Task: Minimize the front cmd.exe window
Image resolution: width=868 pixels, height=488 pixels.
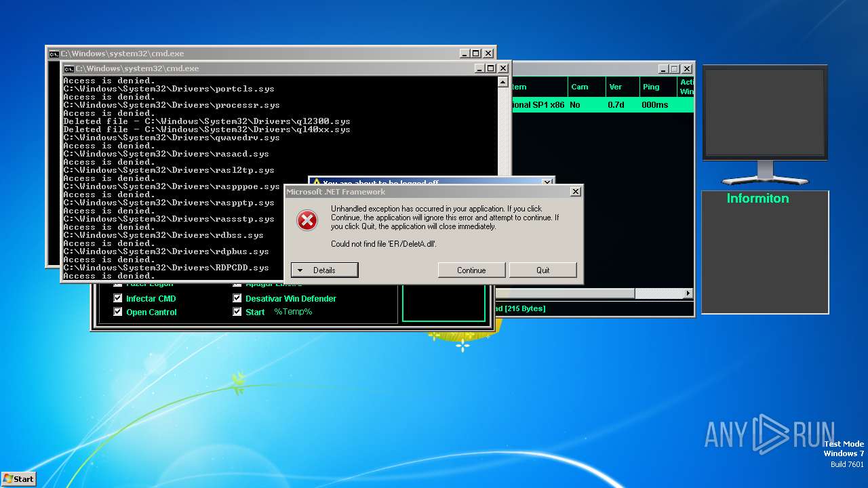Action: 479,68
